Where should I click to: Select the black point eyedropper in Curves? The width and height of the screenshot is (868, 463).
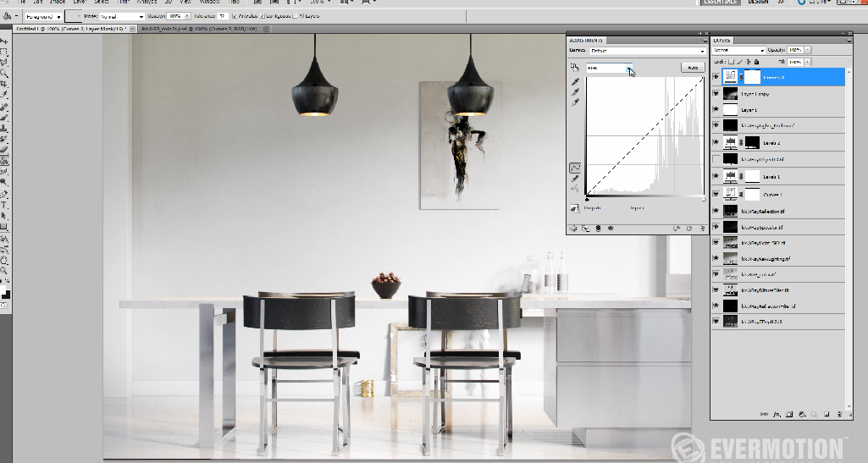click(x=575, y=82)
